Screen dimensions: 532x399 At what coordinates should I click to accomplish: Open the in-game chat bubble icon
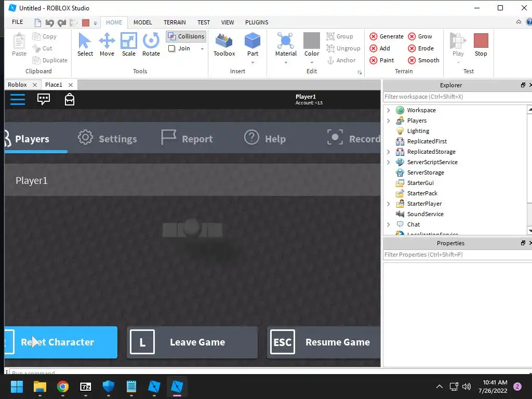tap(44, 99)
